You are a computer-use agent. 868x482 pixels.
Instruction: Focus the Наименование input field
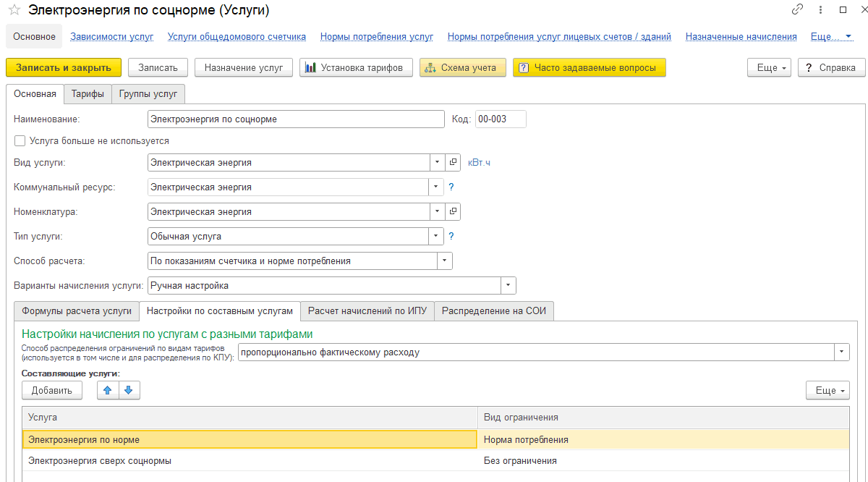pos(296,119)
